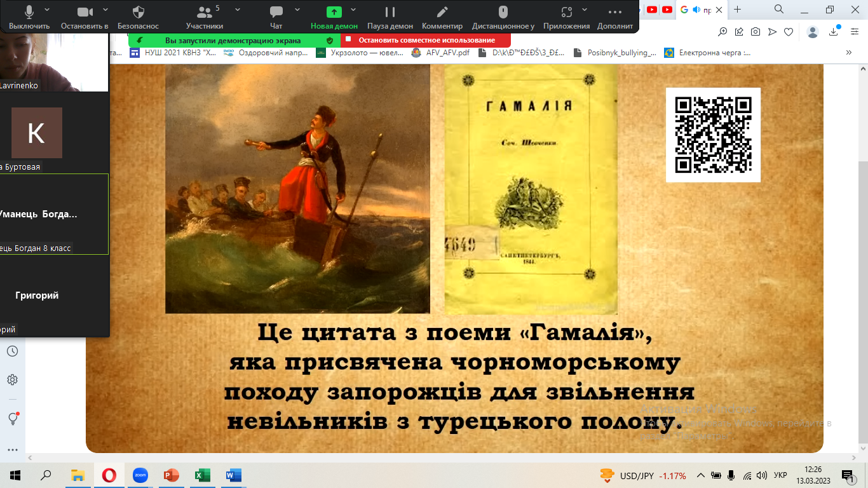Open Opera browser from taskbar

point(109,475)
